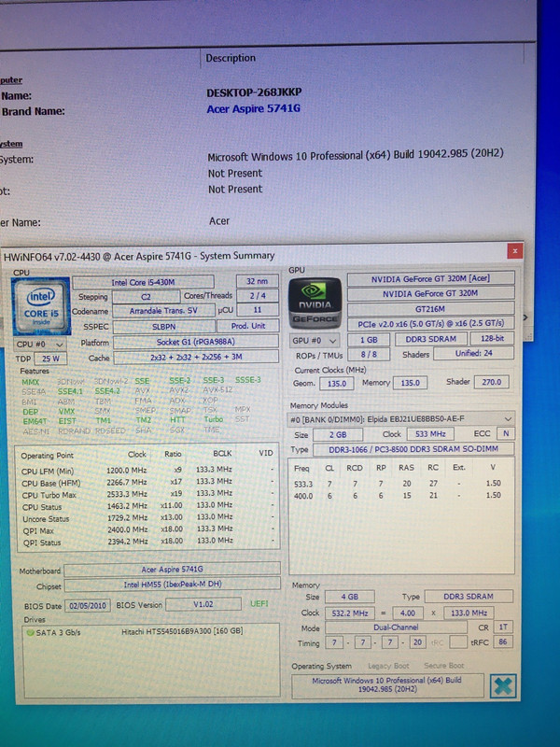Click the Arrandale Trans. SV codename field

[x=163, y=311]
